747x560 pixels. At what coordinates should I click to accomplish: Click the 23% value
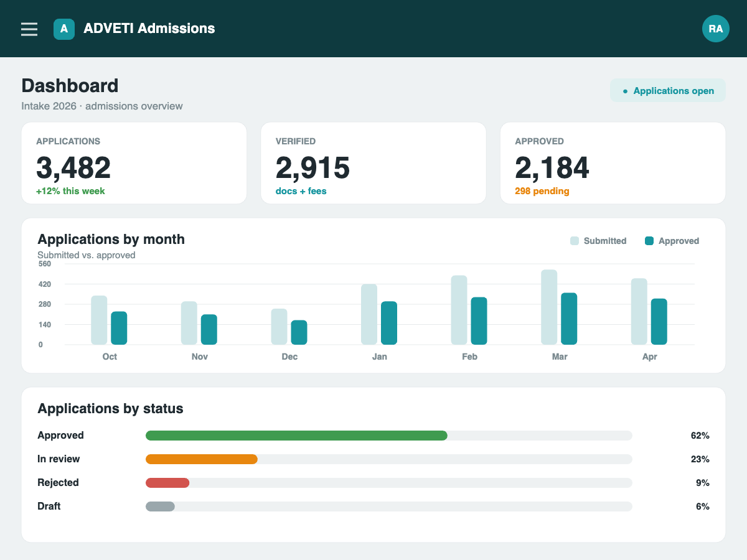700,459
